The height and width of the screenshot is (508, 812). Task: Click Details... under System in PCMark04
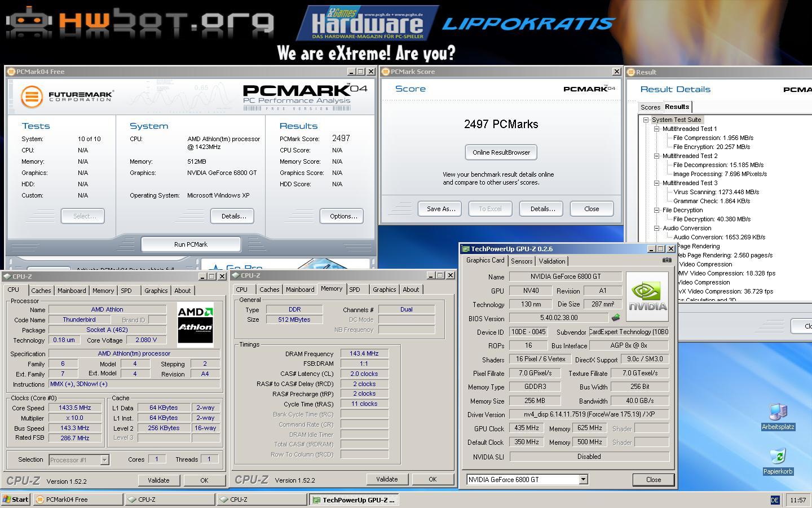coord(233,216)
